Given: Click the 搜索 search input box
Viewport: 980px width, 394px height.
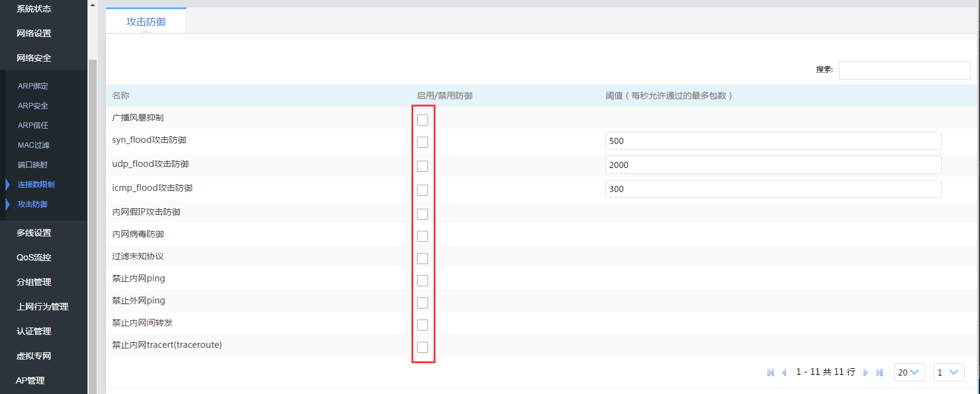Looking at the screenshot, I should (x=904, y=70).
